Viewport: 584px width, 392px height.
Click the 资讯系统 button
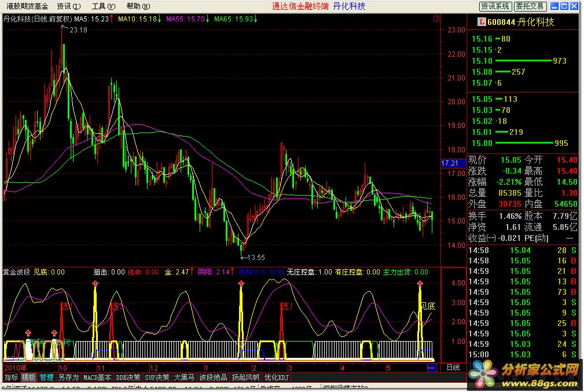[x=495, y=6]
